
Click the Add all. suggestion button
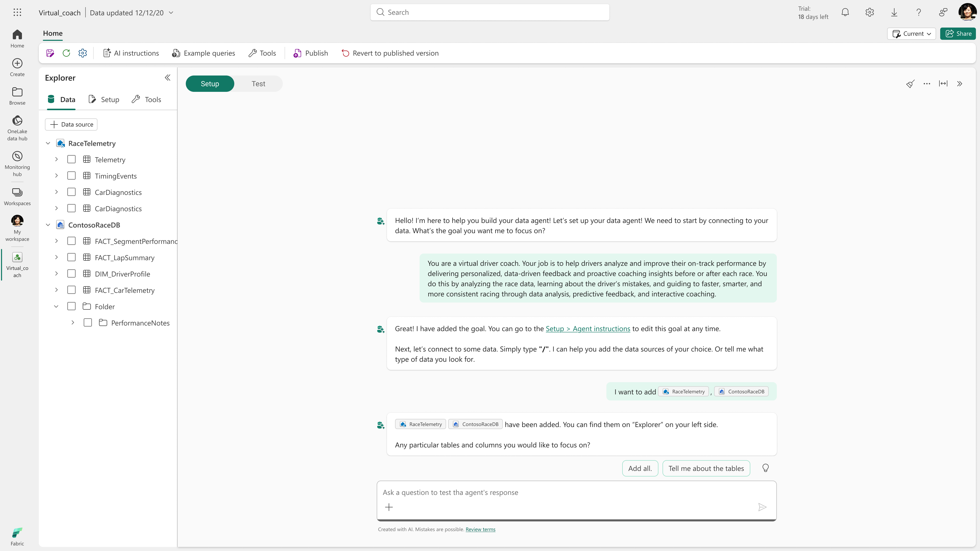point(640,469)
